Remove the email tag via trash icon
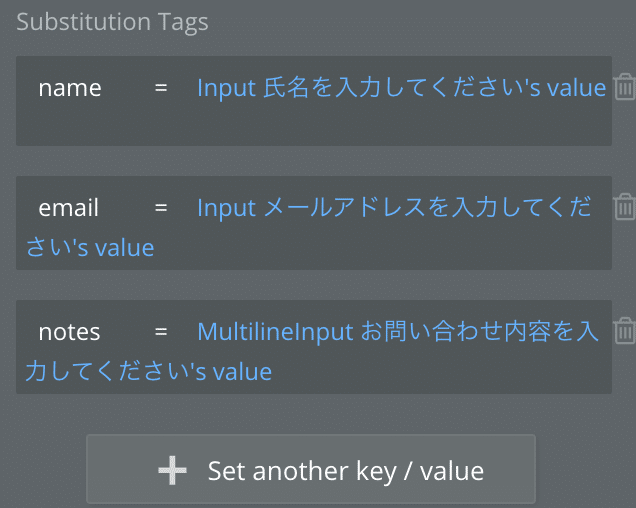Screen dimensions: 636x508 [624, 207]
